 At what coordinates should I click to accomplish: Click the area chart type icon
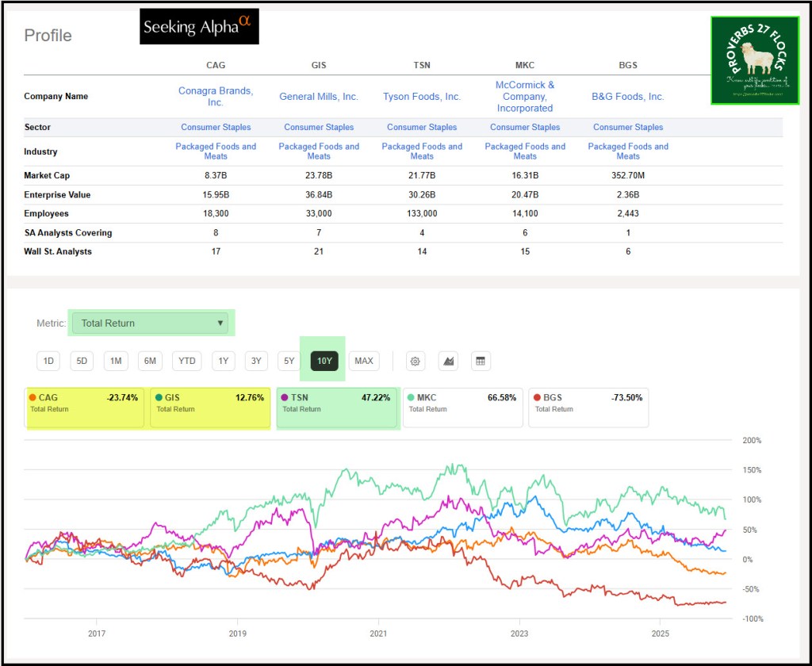(x=448, y=361)
